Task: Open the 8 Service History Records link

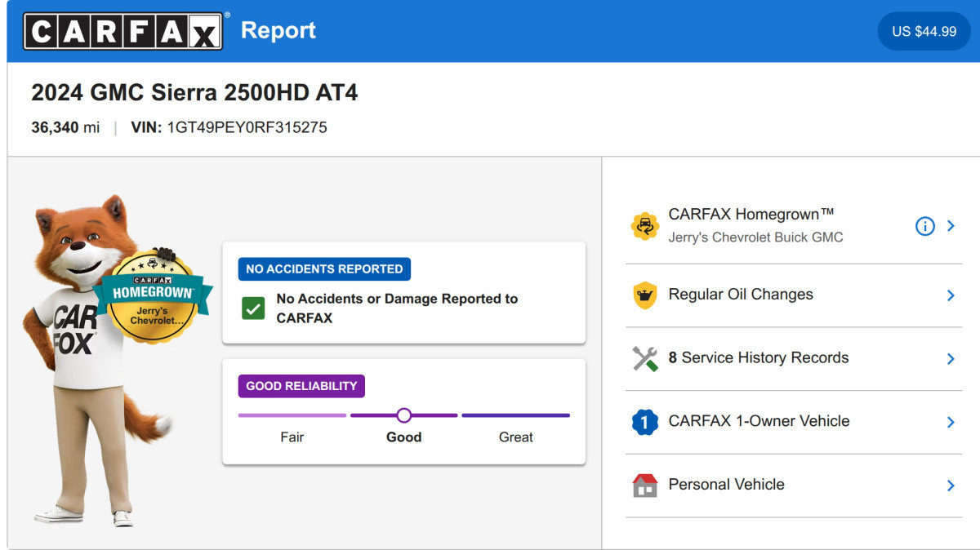Action: tap(759, 357)
